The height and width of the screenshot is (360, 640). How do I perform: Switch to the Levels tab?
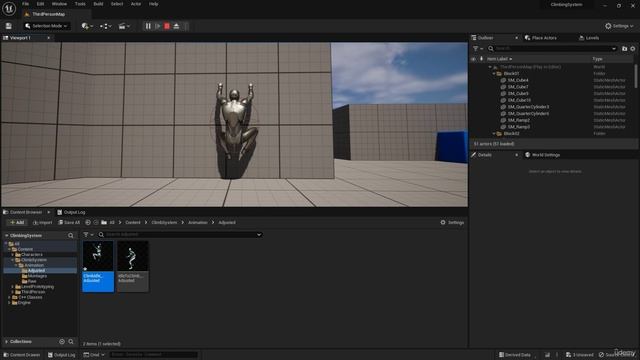[589, 38]
